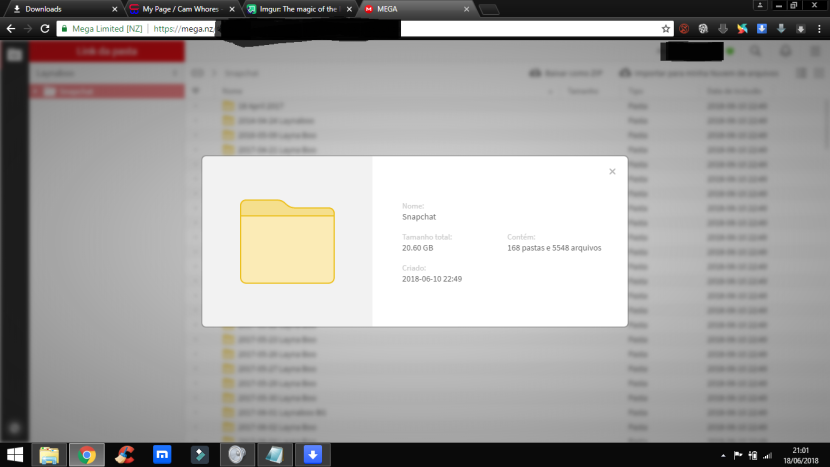Open the blue Maxthon taskbar icon

(x=162, y=455)
